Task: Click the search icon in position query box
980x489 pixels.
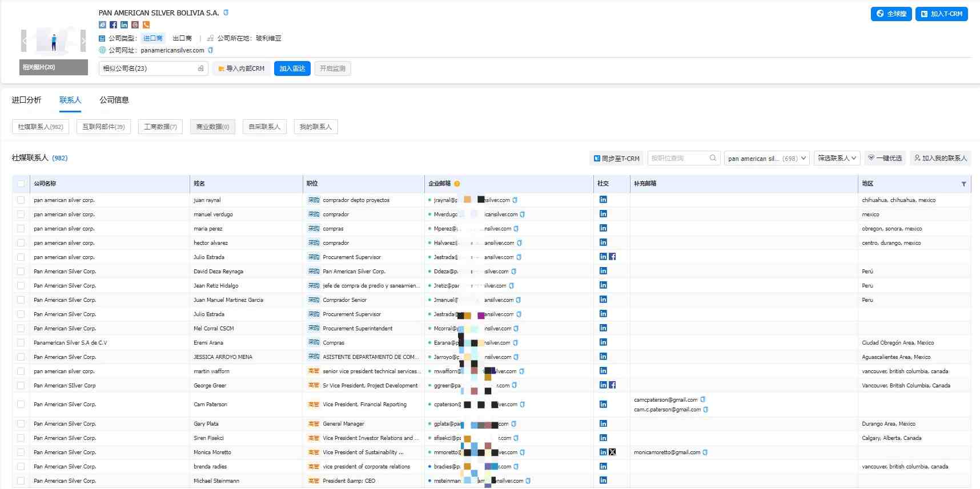Action: 713,158
